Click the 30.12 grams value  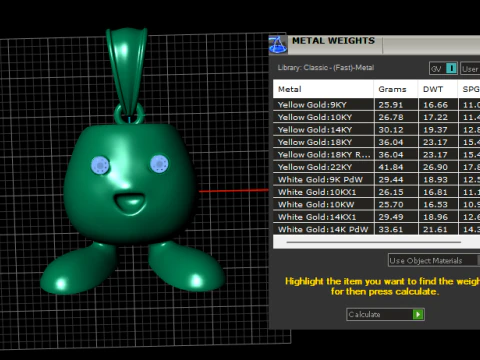point(391,130)
